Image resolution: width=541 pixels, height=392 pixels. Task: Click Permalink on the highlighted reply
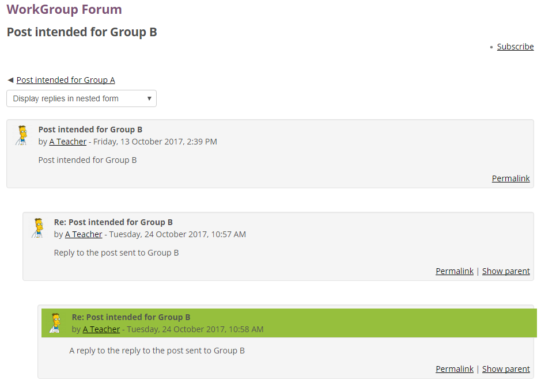[x=455, y=368]
